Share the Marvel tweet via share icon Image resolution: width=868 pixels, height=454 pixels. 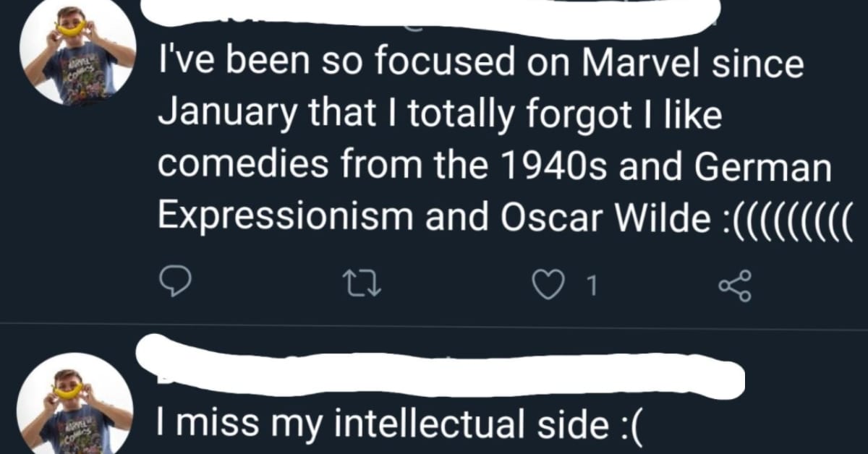[x=733, y=287]
